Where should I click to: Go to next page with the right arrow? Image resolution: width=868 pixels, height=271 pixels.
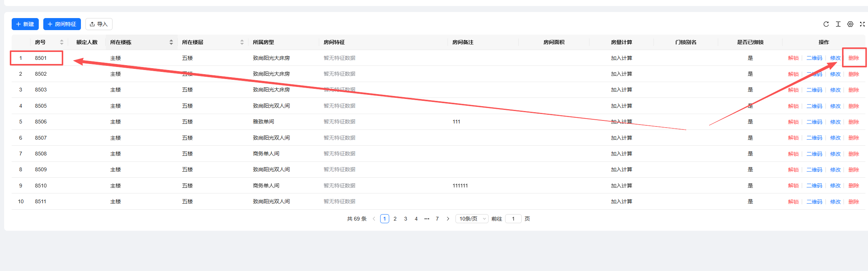[x=448, y=219]
